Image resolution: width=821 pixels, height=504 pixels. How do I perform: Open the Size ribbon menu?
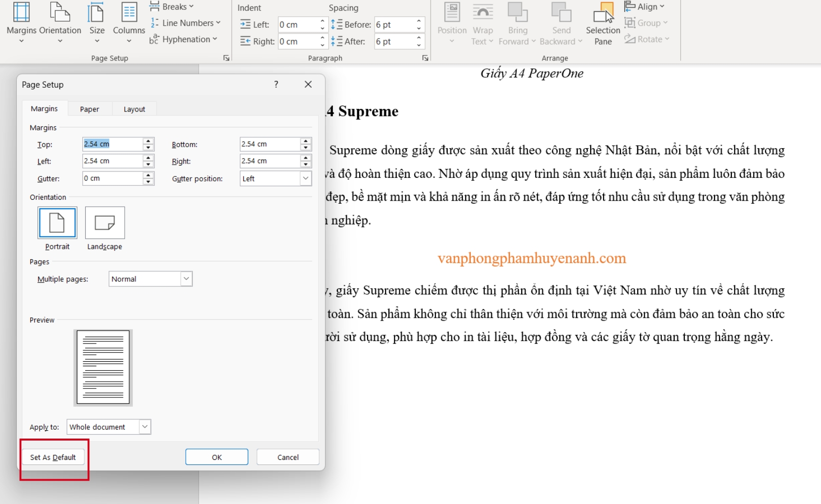coord(97,23)
